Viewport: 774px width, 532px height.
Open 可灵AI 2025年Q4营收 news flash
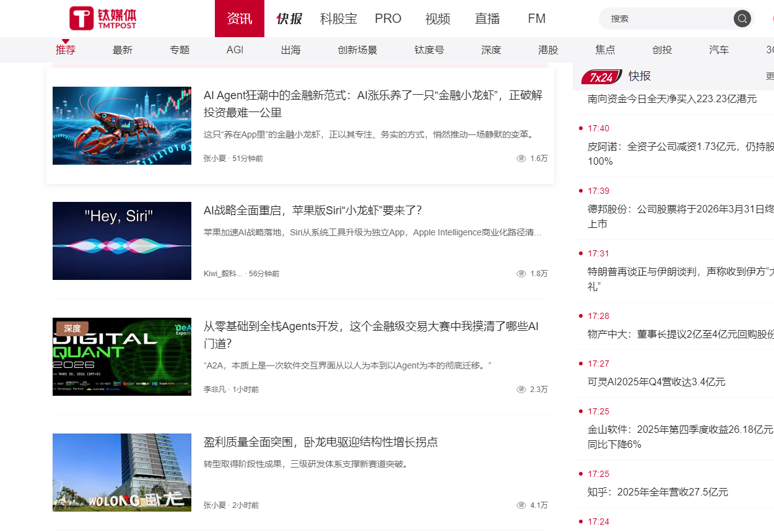point(656,382)
